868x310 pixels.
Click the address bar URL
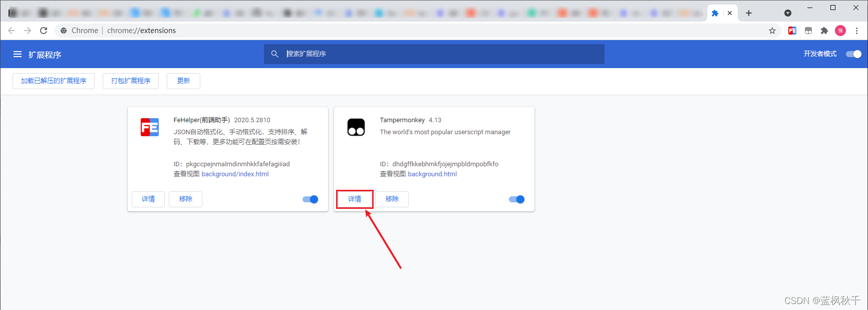pyautogui.click(x=141, y=31)
